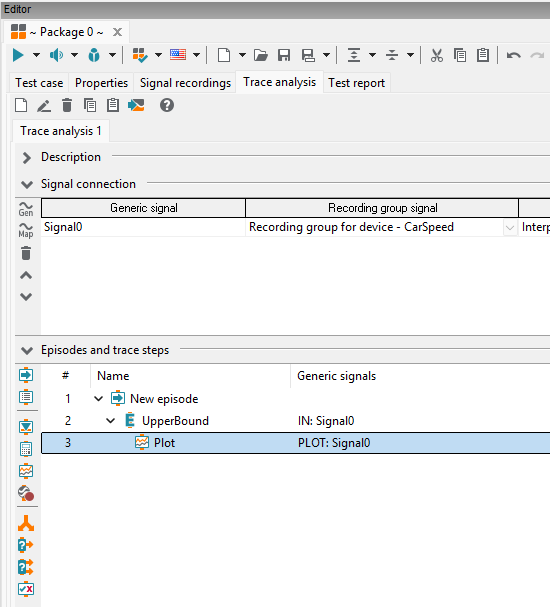Run the package with the play icon
Screen dimensions: 550x607
18,55
